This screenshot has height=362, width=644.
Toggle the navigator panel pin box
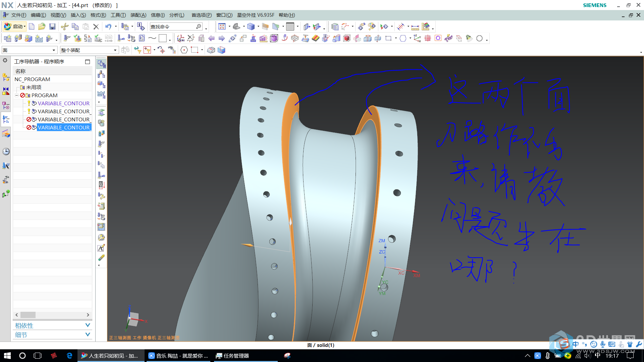[x=88, y=62]
